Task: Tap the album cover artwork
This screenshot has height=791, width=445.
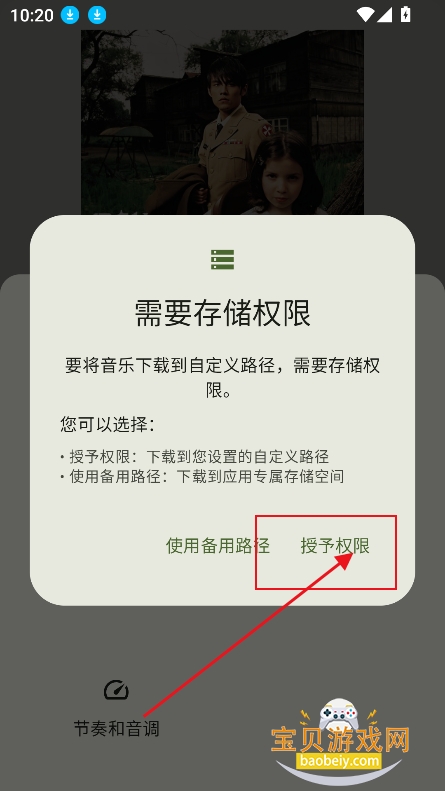Action: (x=222, y=122)
